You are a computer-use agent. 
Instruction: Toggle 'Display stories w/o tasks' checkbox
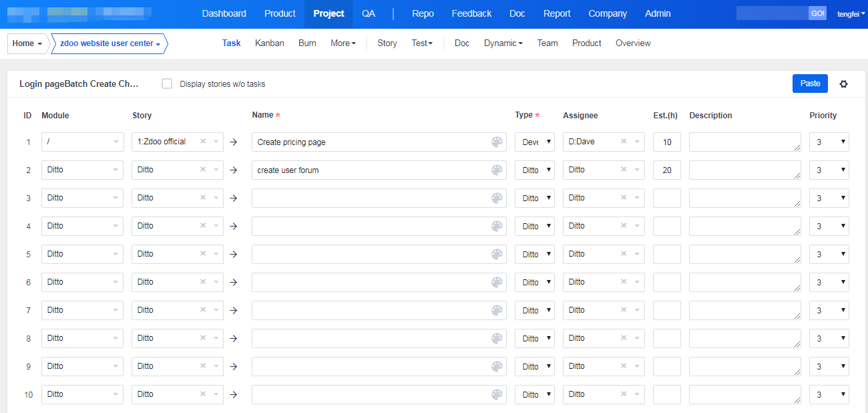click(167, 84)
